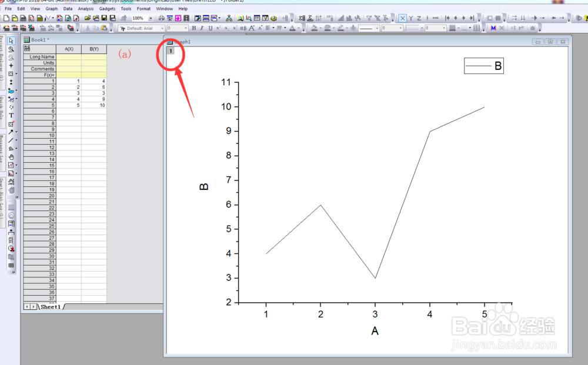Apply bold text formatting
The width and height of the screenshot is (588, 365).
194,28
